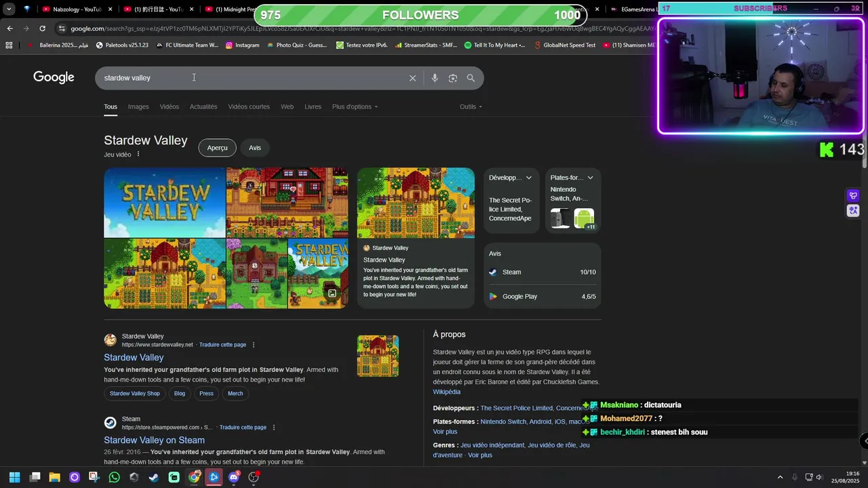Launch WhatsApp from the taskbar

click(115, 477)
